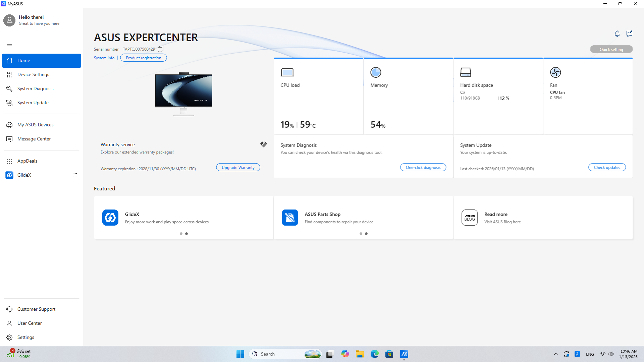Screen dimensions: 644x362
Task: Click the ExpertCenter device thumbnail image
Action: [183, 94]
